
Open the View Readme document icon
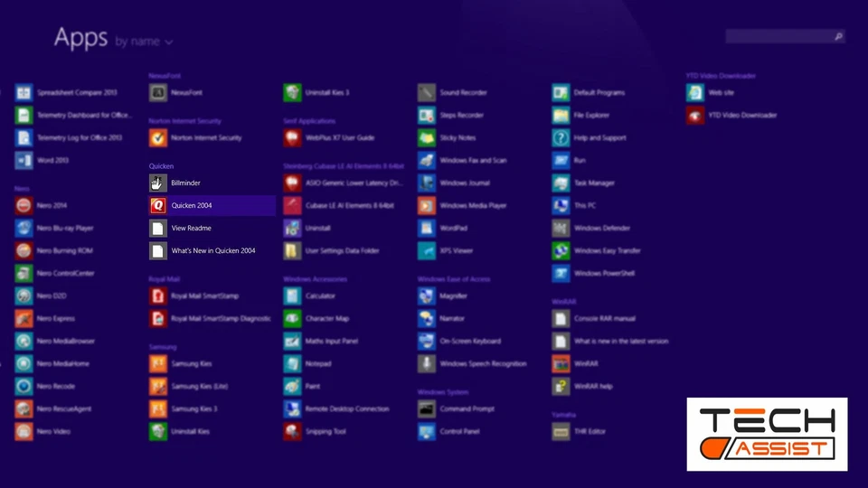coord(157,228)
